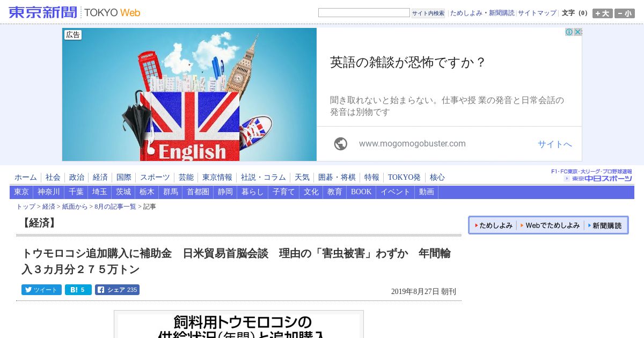This screenshot has width=644, height=338.
Task: Select the 神奈川 regional tab
Action: click(x=49, y=192)
